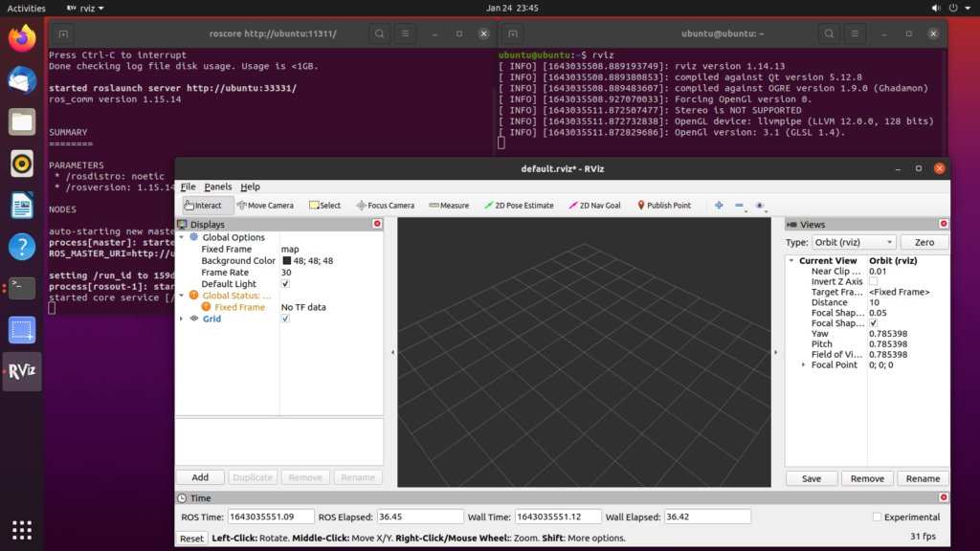
Task: Pick the Measure tool
Action: pyautogui.click(x=449, y=206)
